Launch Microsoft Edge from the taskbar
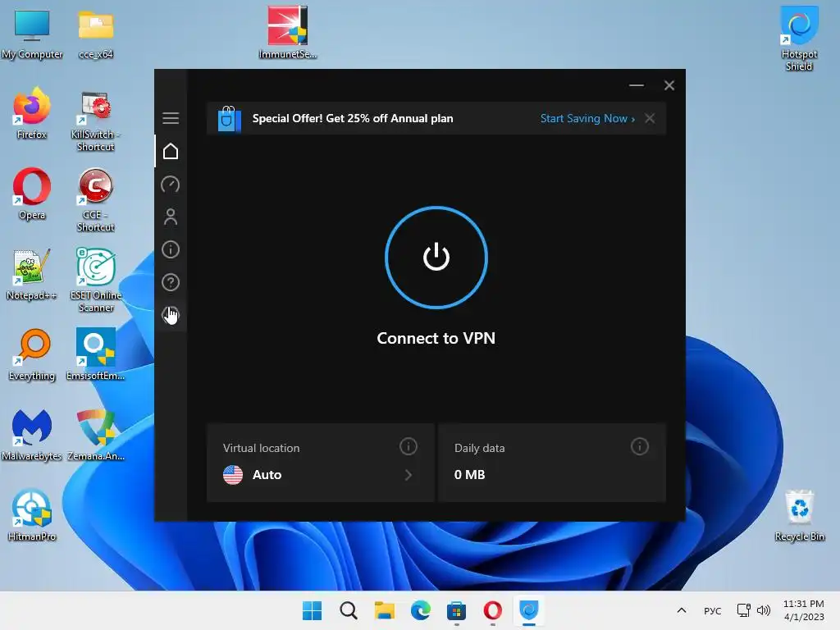This screenshot has height=630, width=840. [421, 610]
